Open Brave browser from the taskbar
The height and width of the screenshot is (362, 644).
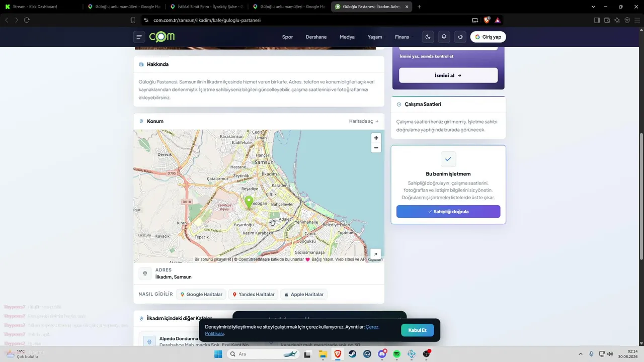tap(338, 354)
